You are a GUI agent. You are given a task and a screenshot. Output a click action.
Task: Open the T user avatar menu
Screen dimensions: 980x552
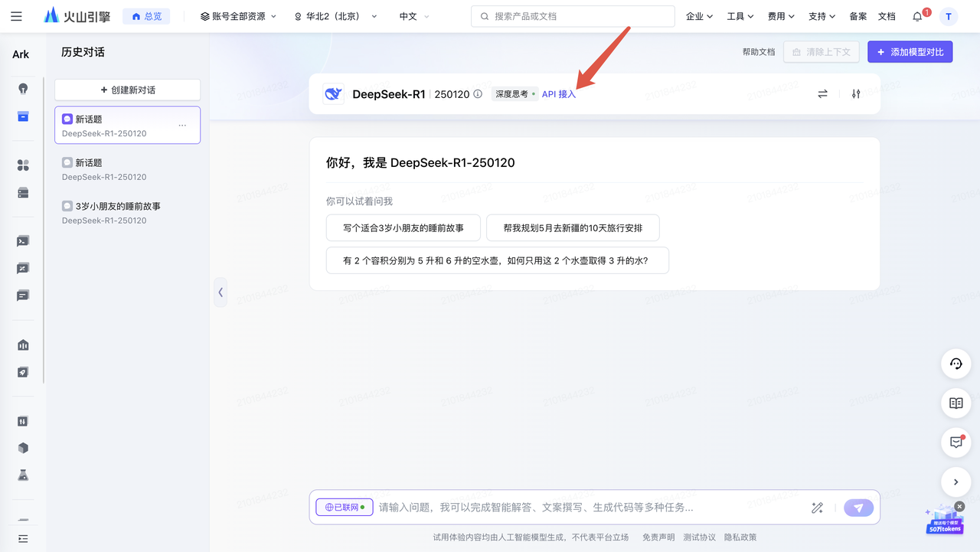(x=949, y=16)
